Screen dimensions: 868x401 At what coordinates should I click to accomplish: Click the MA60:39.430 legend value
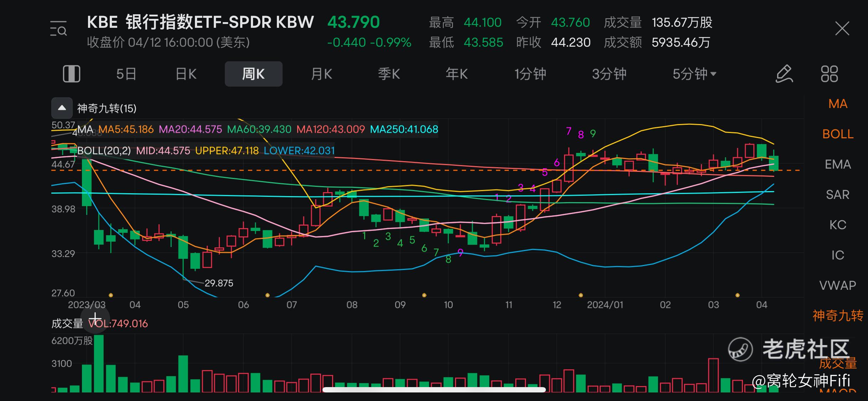[x=259, y=129]
